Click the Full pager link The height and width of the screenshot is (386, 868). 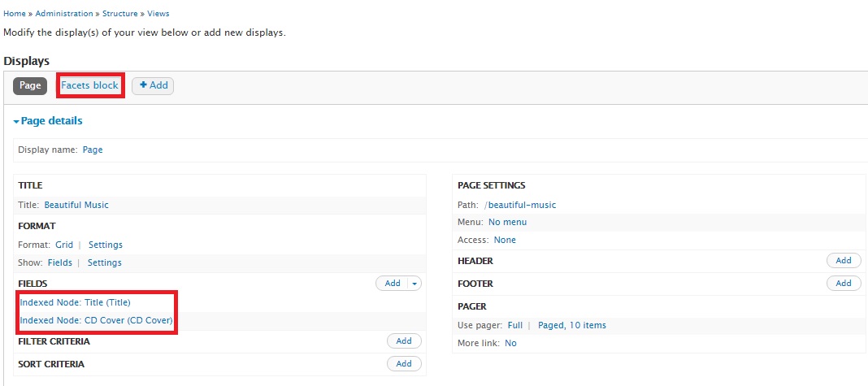click(514, 325)
